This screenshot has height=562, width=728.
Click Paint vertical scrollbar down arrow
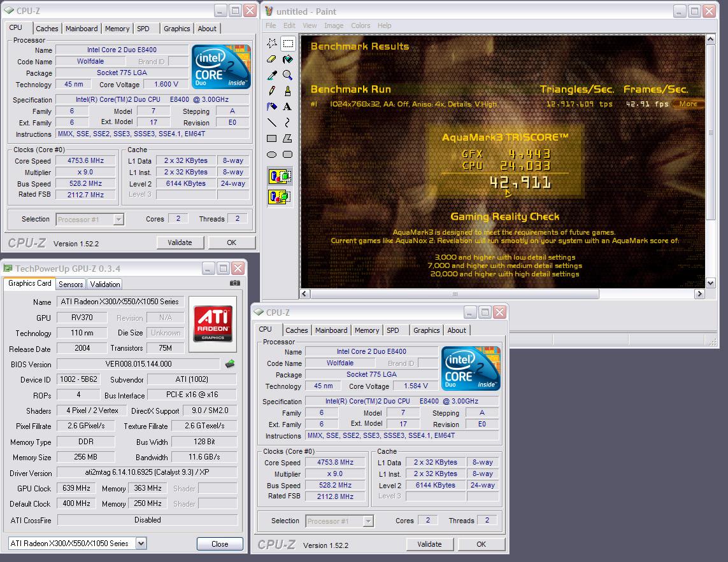(x=710, y=283)
